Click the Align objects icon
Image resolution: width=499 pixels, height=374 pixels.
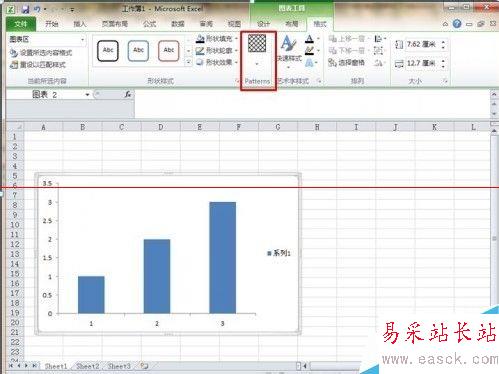point(378,39)
